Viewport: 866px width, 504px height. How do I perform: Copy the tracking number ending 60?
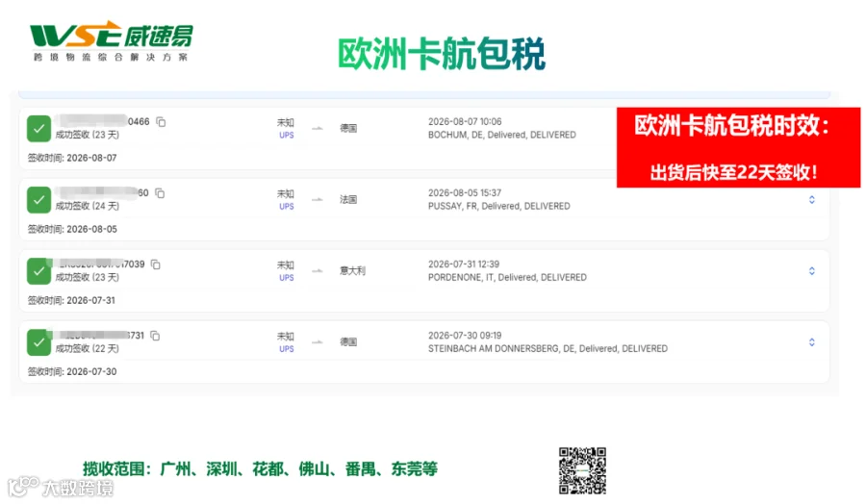pos(160,193)
